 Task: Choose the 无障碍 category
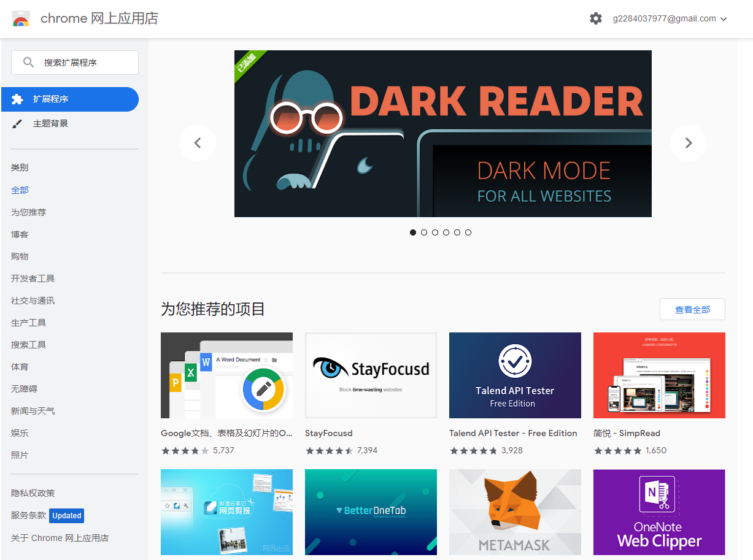[24, 389]
